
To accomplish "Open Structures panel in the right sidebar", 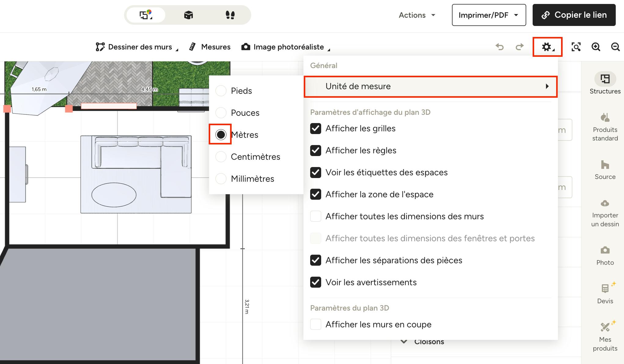I will point(605,83).
